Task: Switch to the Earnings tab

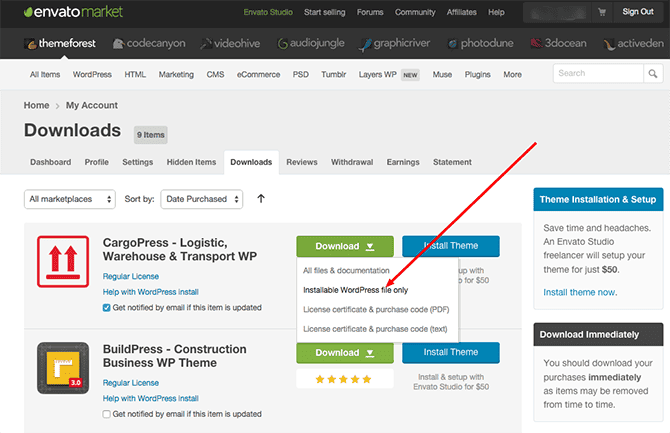Action: [403, 162]
